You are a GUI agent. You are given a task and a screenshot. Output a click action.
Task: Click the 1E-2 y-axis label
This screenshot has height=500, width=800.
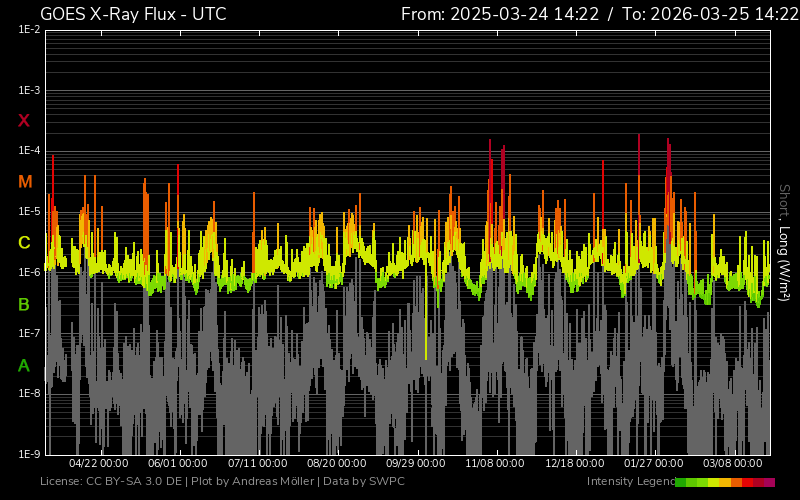(28, 30)
